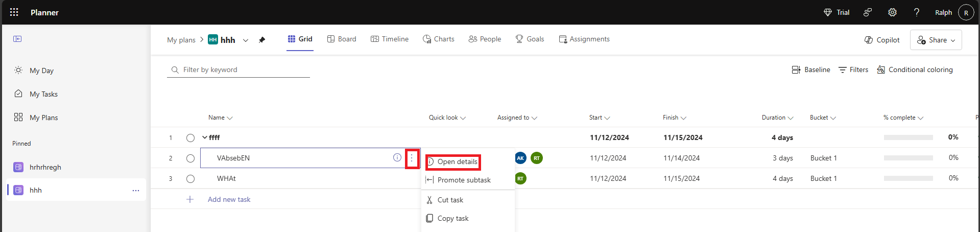Open Copilot
980x232 pixels.
pos(882,40)
